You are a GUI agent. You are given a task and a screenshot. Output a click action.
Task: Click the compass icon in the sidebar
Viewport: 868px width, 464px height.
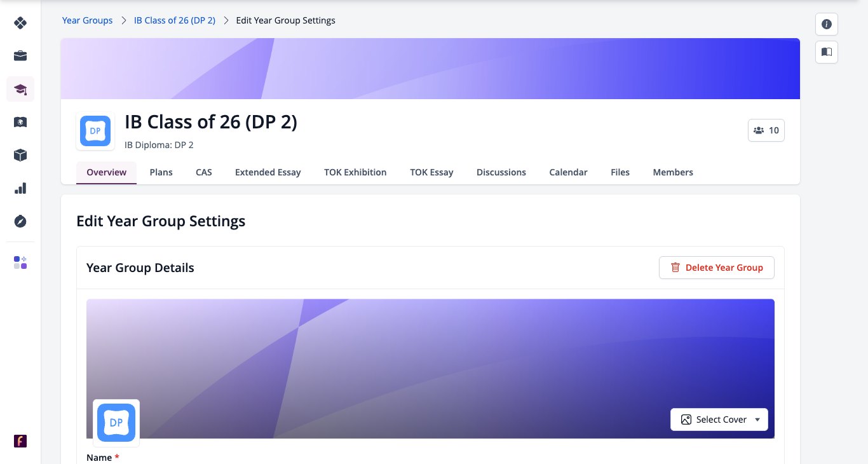[20, 221]
